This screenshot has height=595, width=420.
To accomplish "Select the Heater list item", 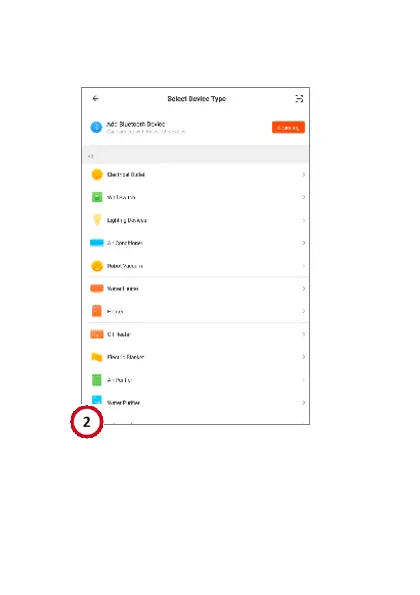I will point(196,311).
